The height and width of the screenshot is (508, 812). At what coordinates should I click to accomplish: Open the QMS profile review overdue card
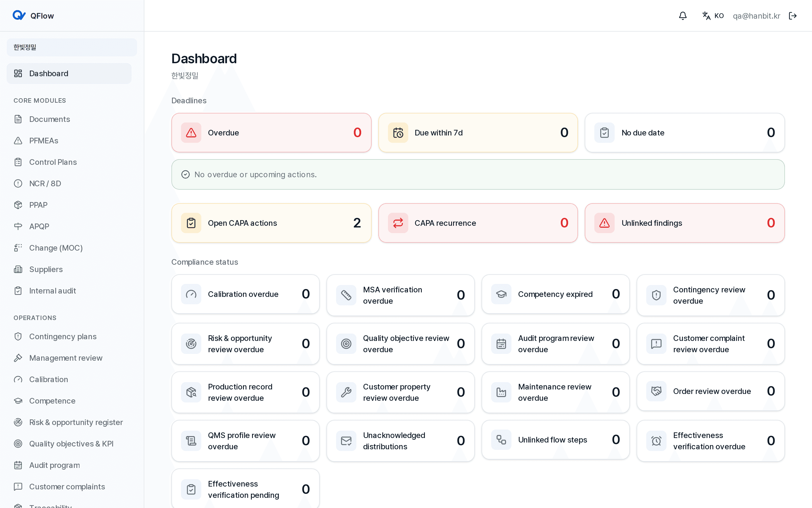tap(246, 441)
